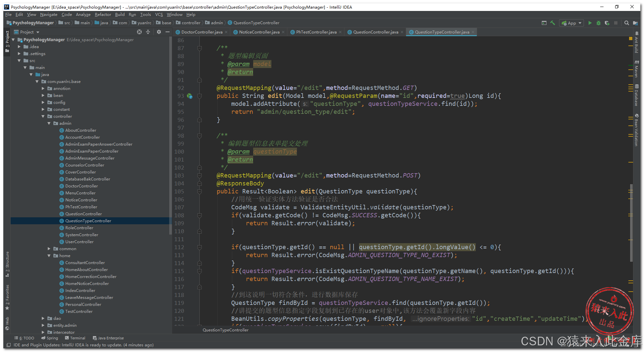
Task: Open Project panel settings gear
Action: click(159, 32)
